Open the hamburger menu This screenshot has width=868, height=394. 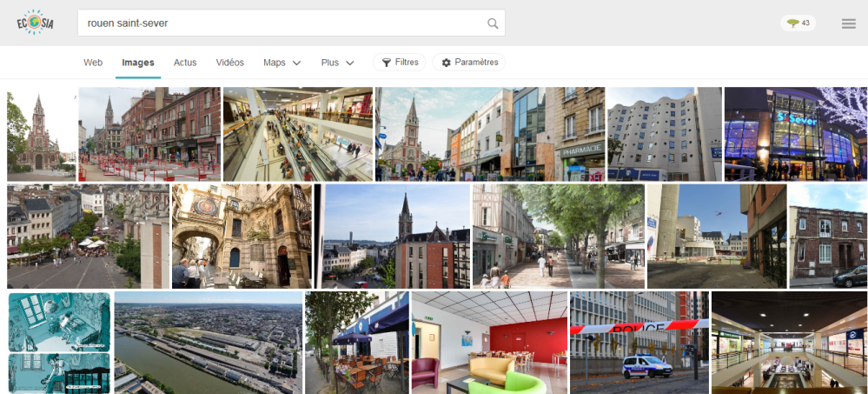848,23
